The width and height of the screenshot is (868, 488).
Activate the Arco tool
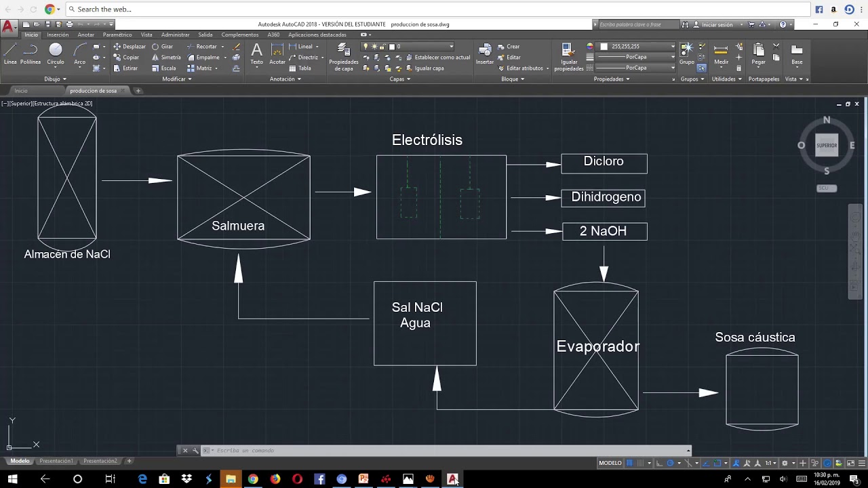(x=80, y=54)
